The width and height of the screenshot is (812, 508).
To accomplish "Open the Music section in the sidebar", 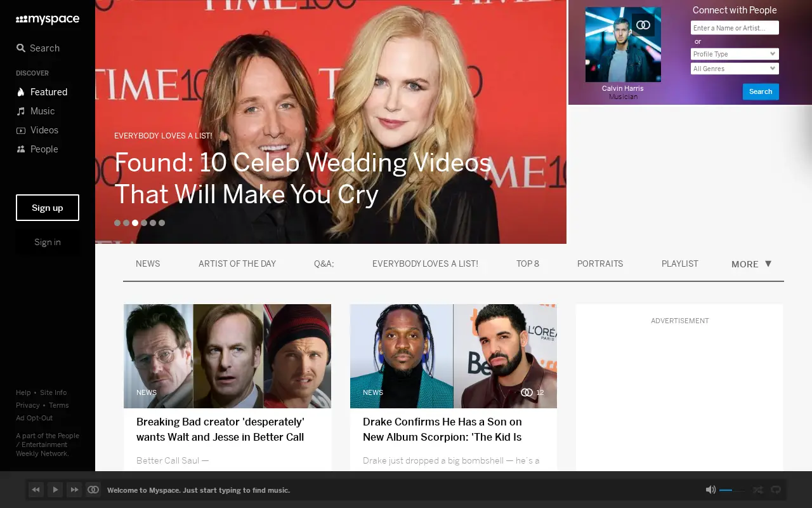I will click(x=36, y=111).
